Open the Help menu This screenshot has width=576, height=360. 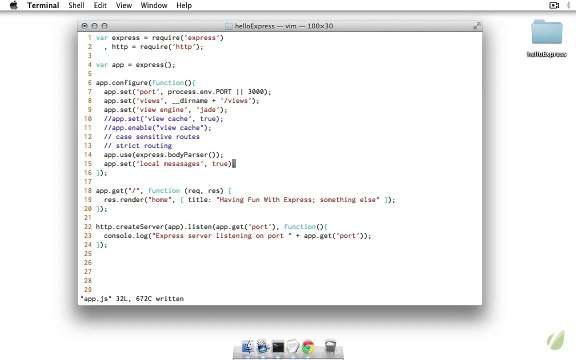click(184, 5)
